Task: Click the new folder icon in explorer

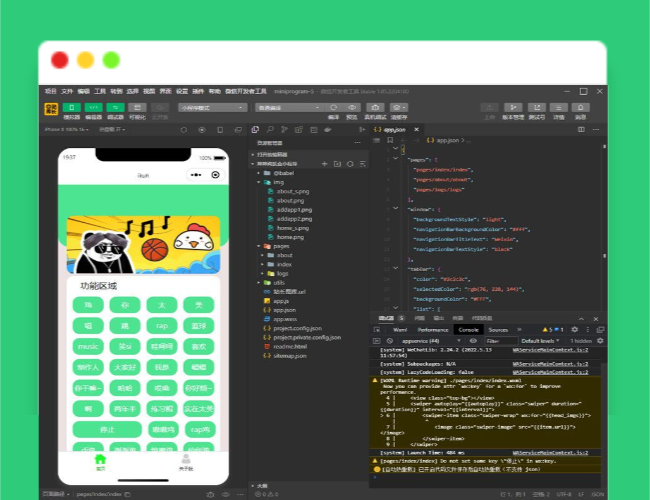Action: coord(337,164)
